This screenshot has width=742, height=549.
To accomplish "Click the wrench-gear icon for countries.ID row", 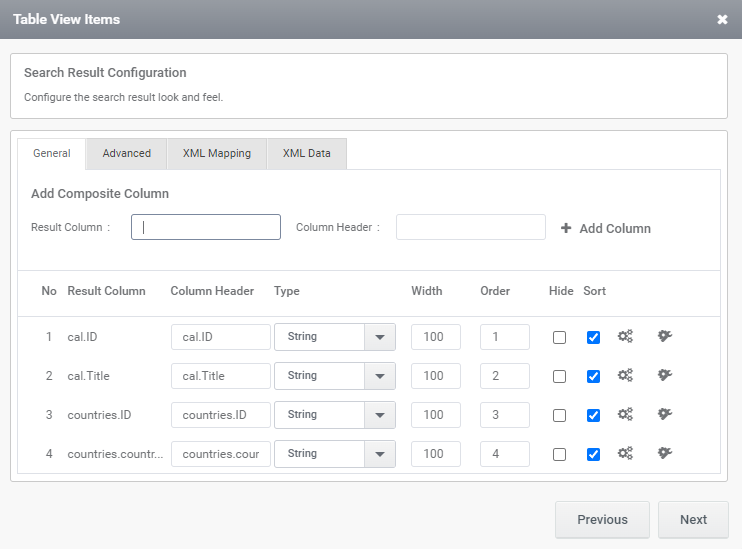I will 664,414.
